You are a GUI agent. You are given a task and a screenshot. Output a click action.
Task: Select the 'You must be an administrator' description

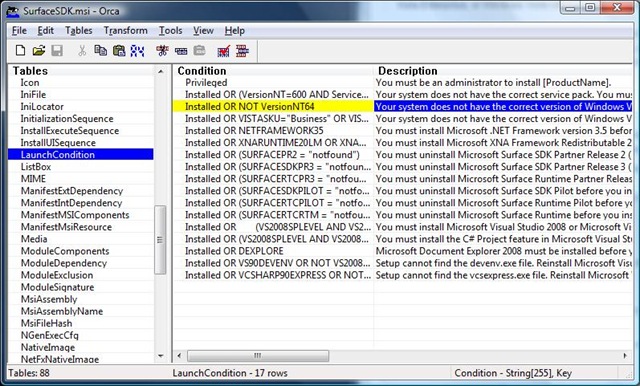[x=503, y=82]
